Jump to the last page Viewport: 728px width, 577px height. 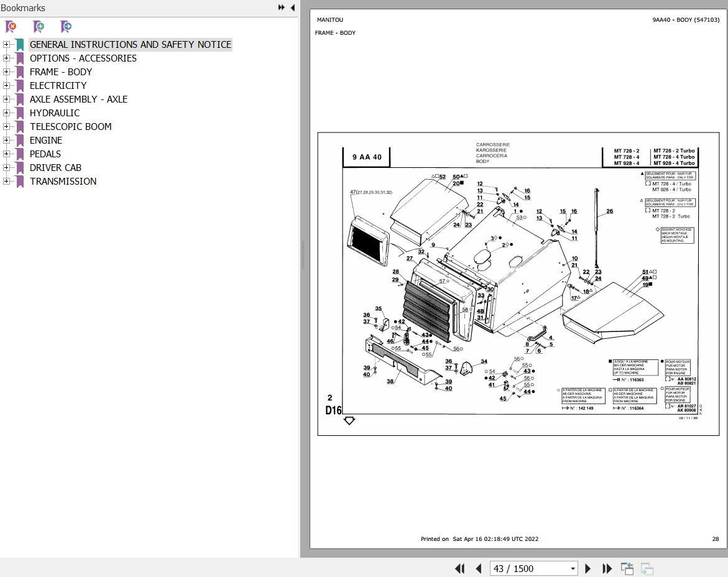click(x=607, y=569)
